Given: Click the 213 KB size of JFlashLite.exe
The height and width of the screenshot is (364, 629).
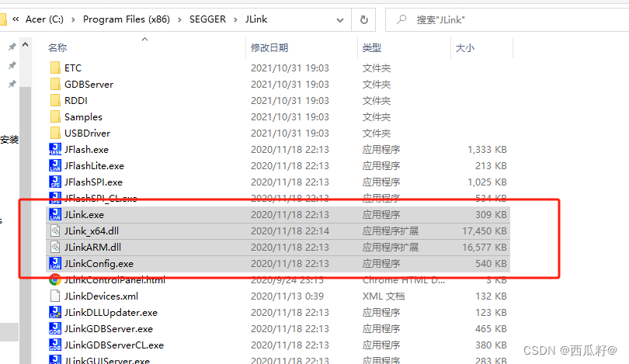Looking at the screenshot, I should click(x=491, y=165).
